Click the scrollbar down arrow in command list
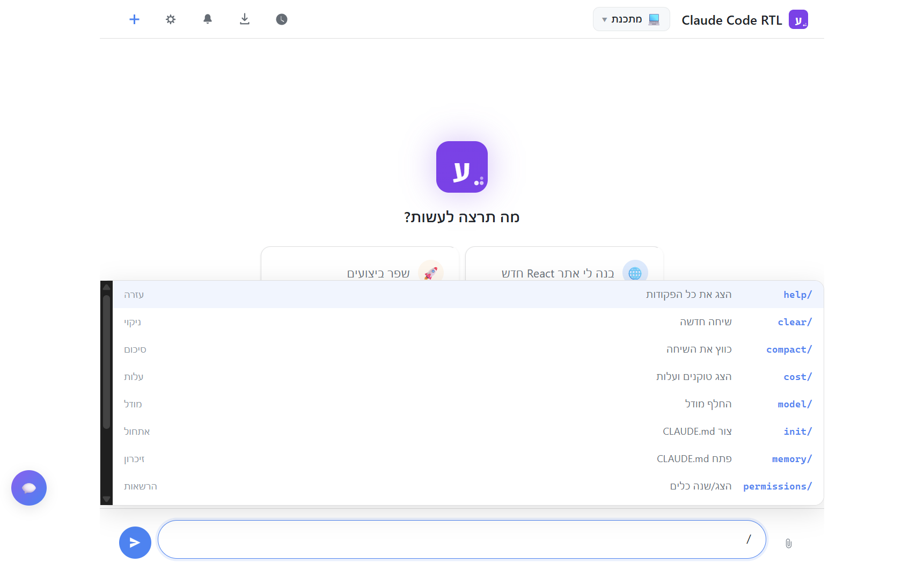Image resolution: width=924 pixels, height=570 pixels. coord(106,499)
